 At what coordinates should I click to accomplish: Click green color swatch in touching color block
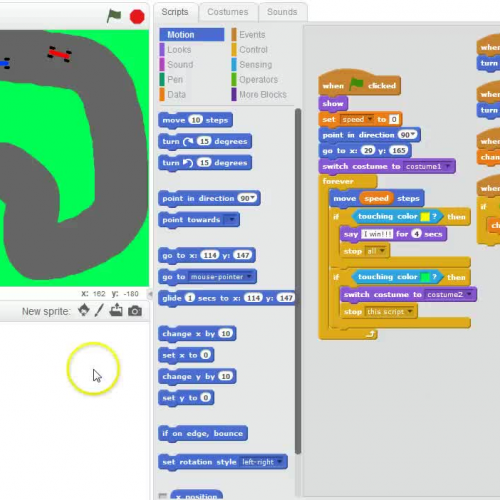click(x=425, y=277)
